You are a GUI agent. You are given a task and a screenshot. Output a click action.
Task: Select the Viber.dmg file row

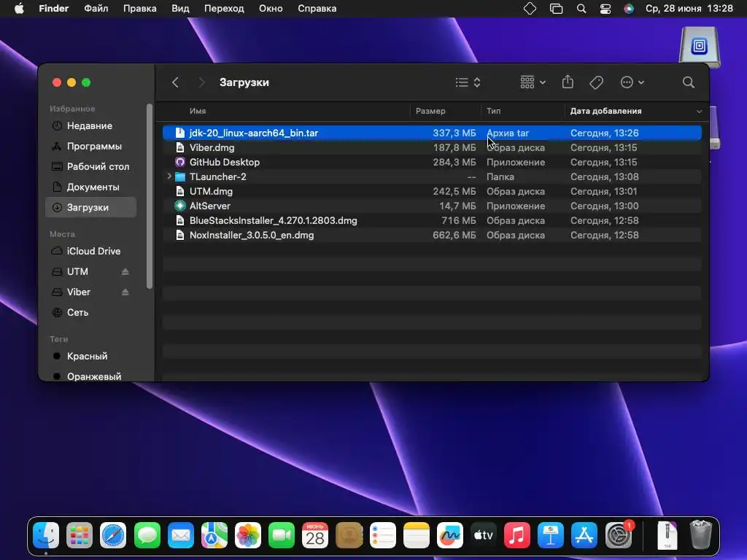[x=432, y=147]
